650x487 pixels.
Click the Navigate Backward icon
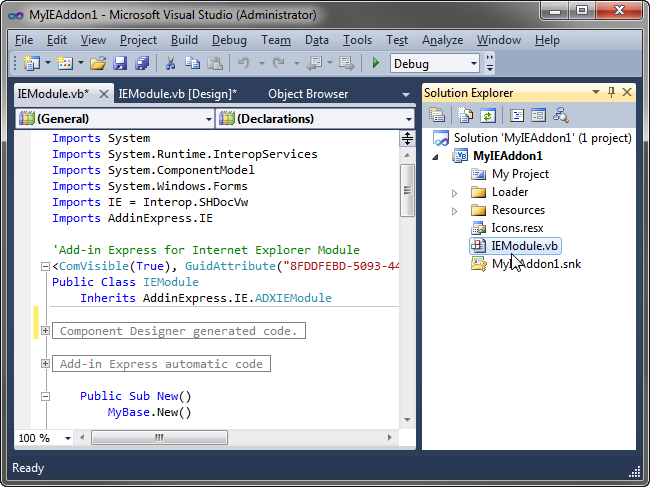(x=314, y=63)
